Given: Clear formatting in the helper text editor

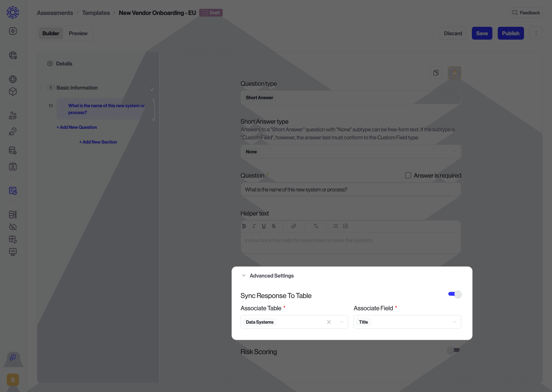Looking at the screenshot, I should [315, 226].
